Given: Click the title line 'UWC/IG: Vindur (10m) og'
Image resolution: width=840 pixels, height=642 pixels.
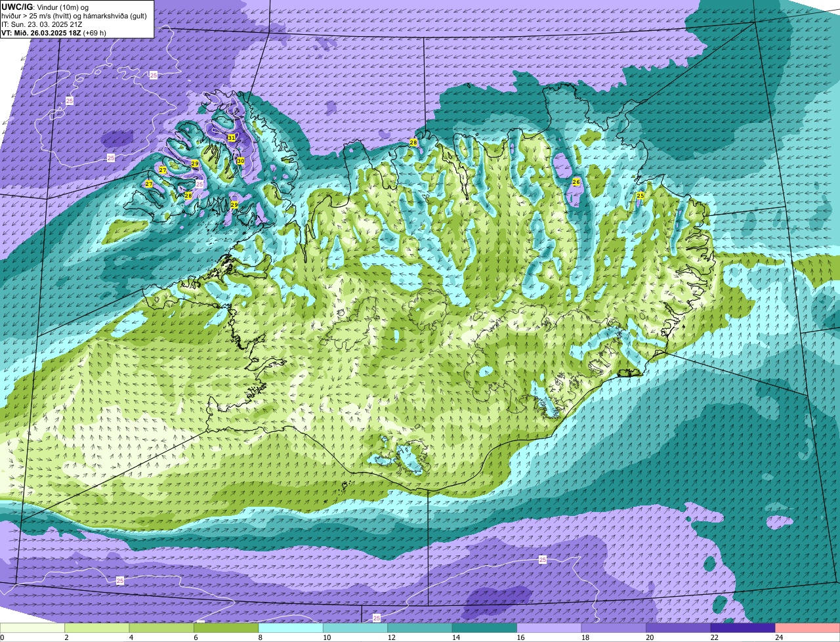Looking at the screenshot, I should tap(45, 7).
